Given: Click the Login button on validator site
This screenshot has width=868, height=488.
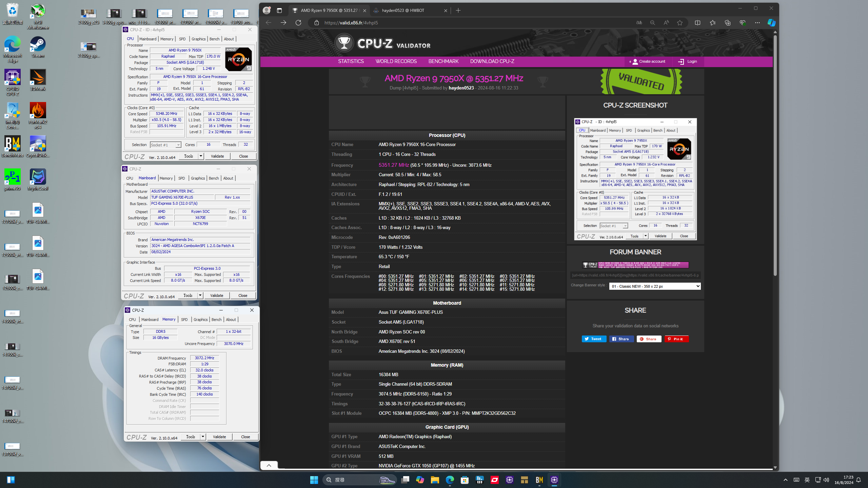Looking at the screenshot, I should tap(687, 62).
